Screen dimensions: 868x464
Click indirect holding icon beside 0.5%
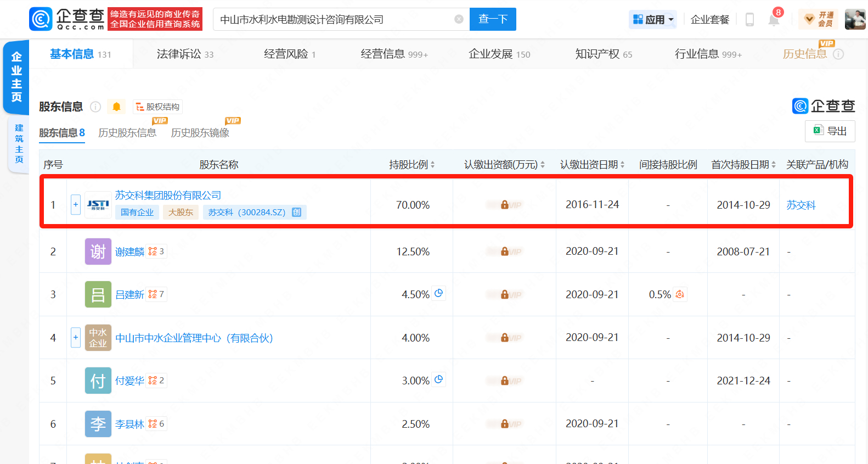[x=680, y=294]
